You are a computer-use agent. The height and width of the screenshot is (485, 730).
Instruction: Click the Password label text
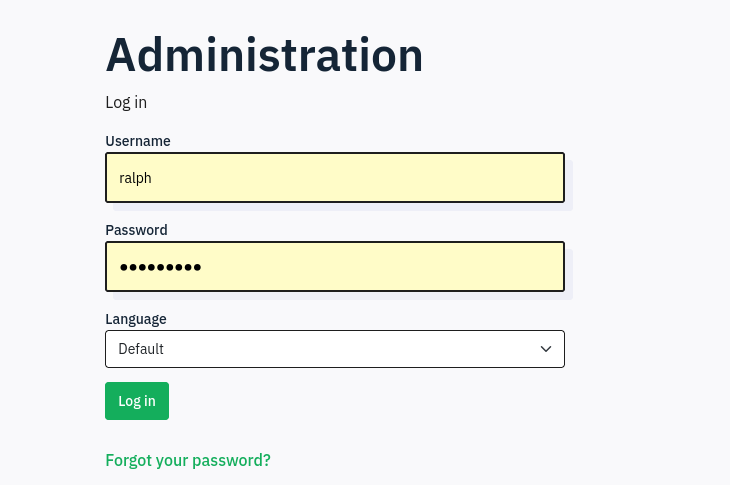[136, 230]
